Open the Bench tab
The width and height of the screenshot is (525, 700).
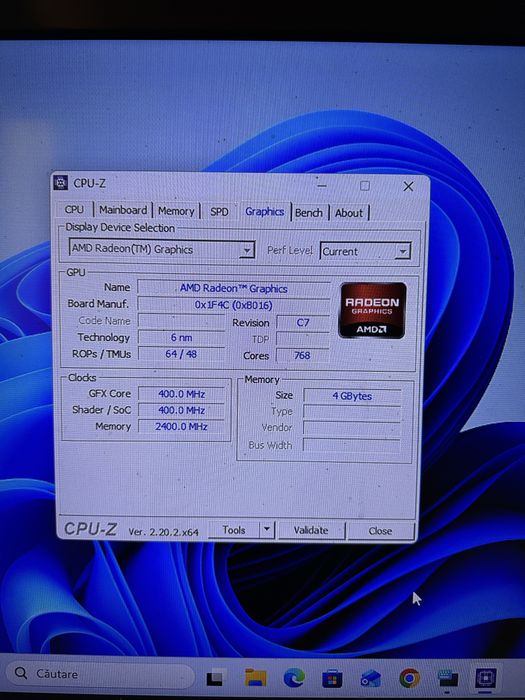click(309, 213)
